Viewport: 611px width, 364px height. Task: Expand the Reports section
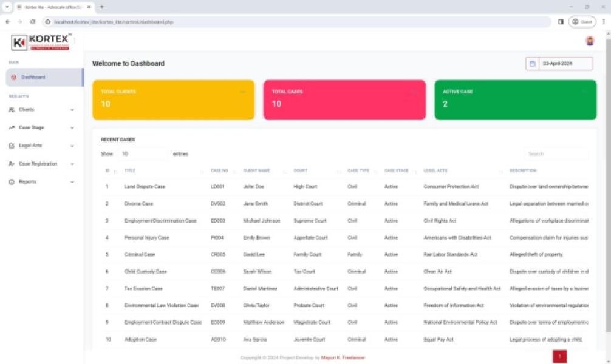(73, 181)
